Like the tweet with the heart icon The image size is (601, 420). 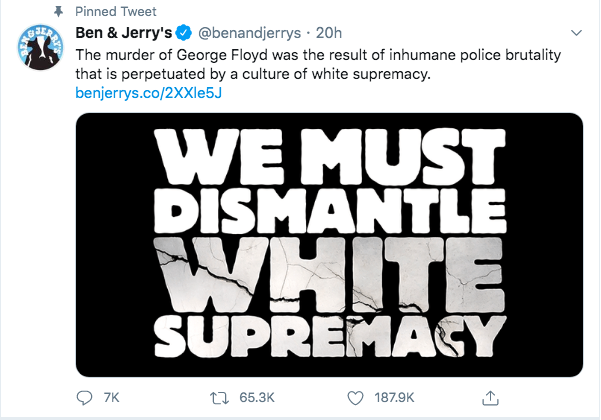point(354,397)
